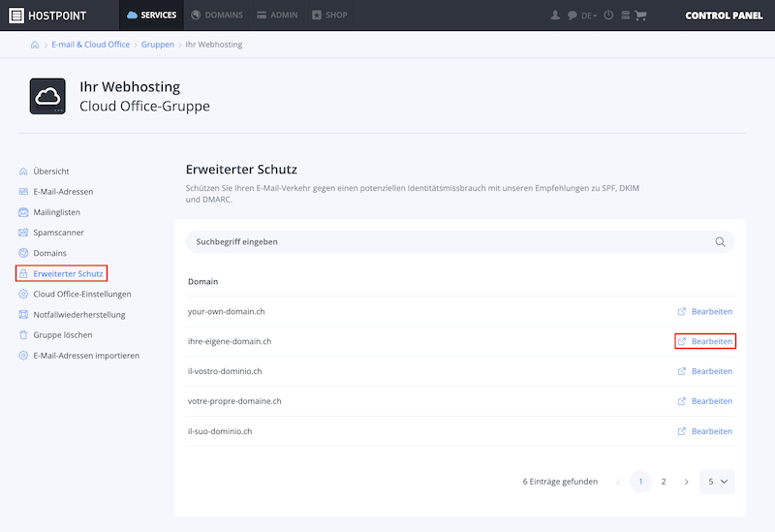Open the Shop tab in the top navigation
Image resolution: width=775 pixels, height=532 pixels.
click(x=329, y=15)
